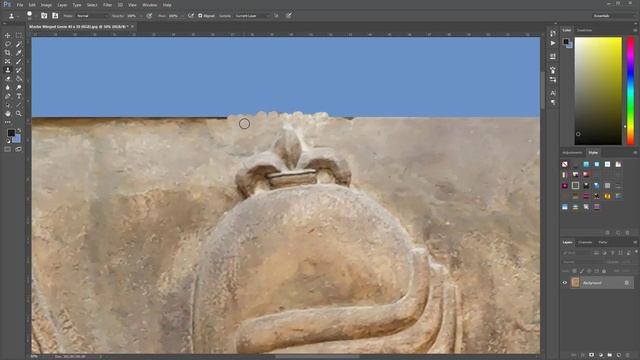This screenshot has height=360, width=640.
Task: Open the Edit Toolbar three-dots menu
Action: point(7,122)
